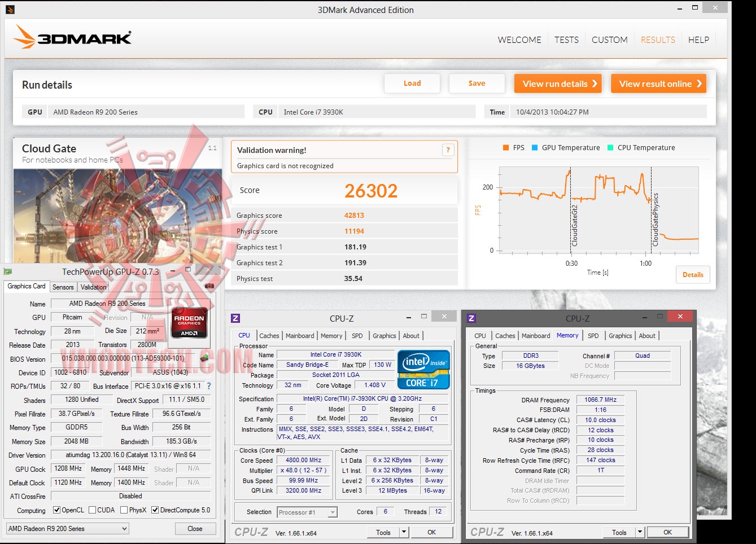Click OK in the CPU-Z processor window

click(x=431, y=532)
